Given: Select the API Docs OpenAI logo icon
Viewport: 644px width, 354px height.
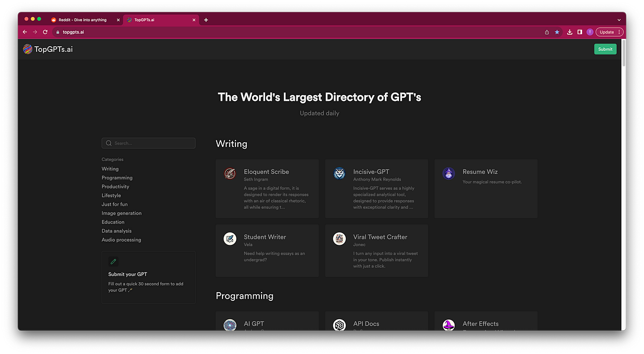Looking at the screenshot, I should (x=339, y=324).
